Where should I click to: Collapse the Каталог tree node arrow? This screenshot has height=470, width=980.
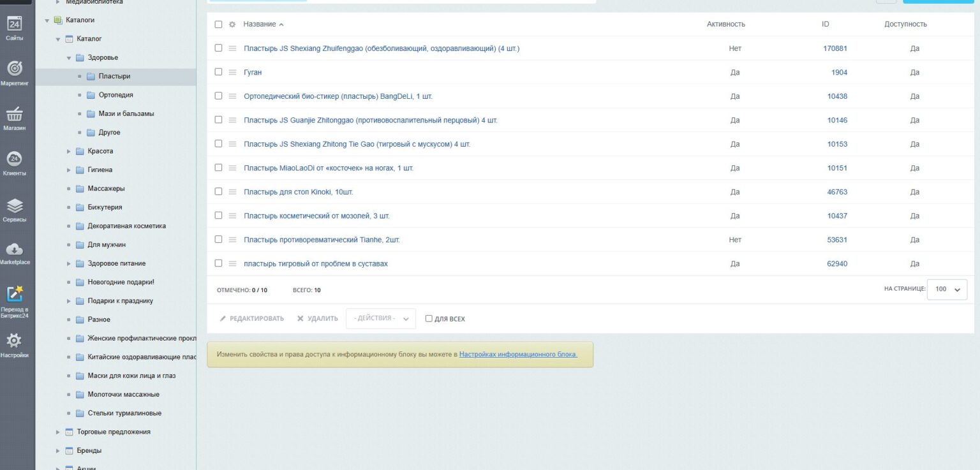click(58, 39)
